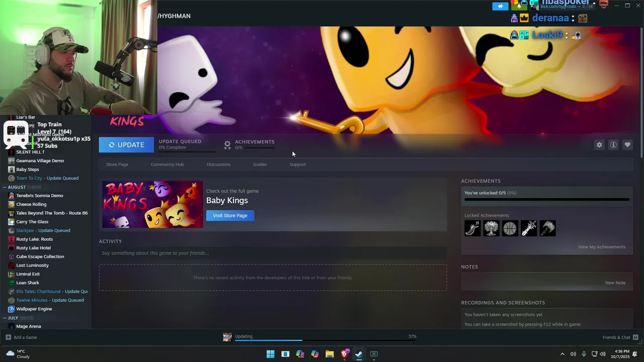This screenshot has height=362, width=644.
Task: Click the Update Queued progress bar
Action: click(187, 151)
